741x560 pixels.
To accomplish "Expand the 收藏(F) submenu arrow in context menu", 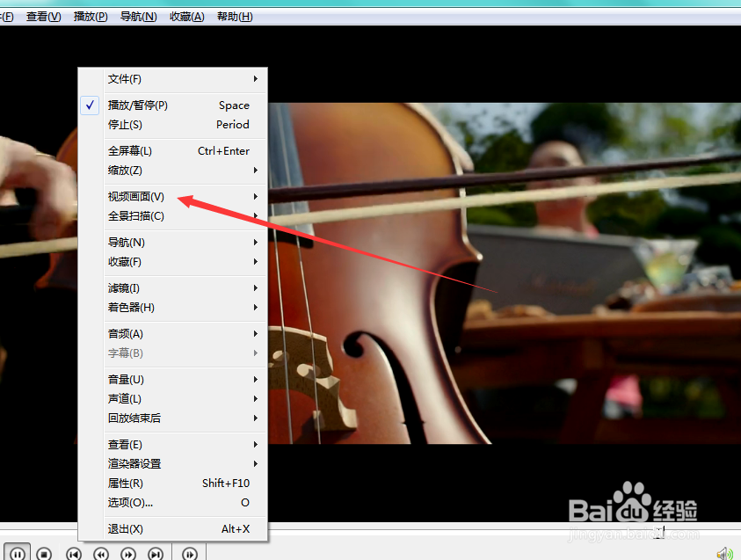I will pyautogui.click(x=255, y=262).
